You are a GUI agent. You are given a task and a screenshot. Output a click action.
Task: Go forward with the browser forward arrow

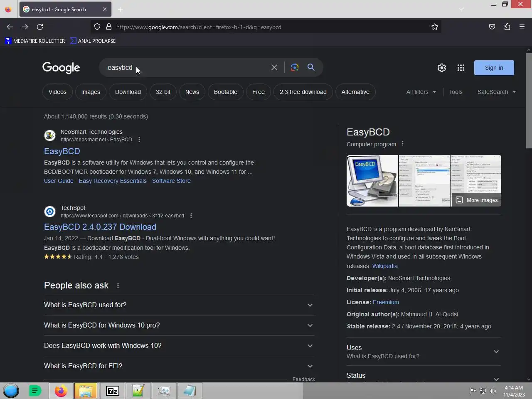(25, 27)
